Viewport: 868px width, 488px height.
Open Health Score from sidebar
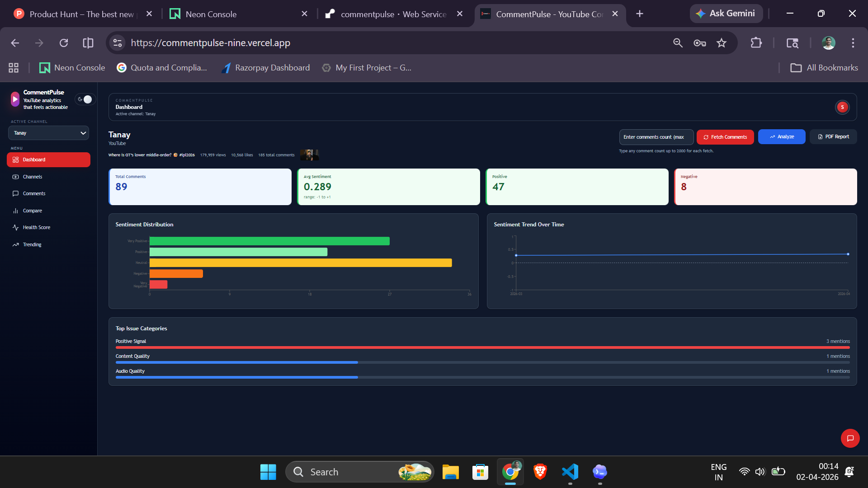coord(36,227)
